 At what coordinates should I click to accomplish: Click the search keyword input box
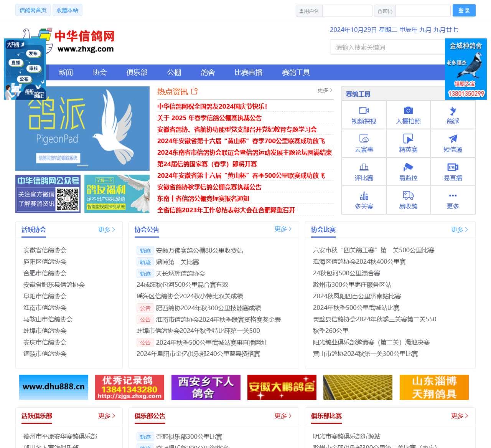(x=387, y=47)
